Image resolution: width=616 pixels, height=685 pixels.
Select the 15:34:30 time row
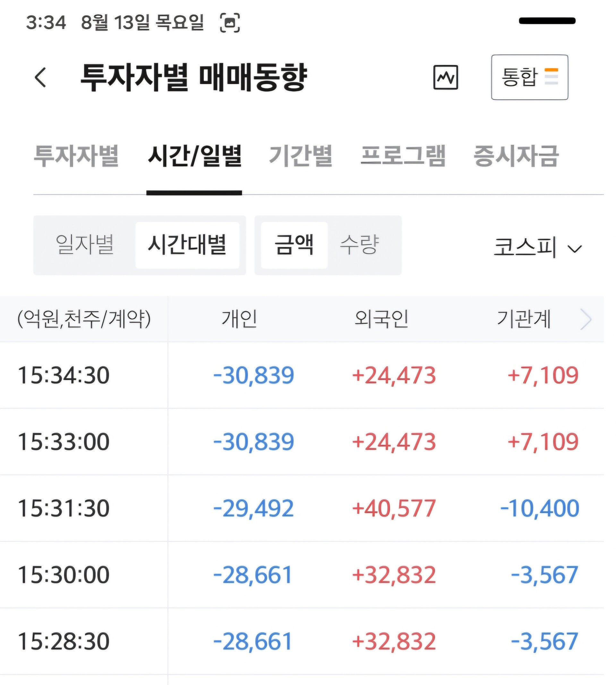point(302,375)
